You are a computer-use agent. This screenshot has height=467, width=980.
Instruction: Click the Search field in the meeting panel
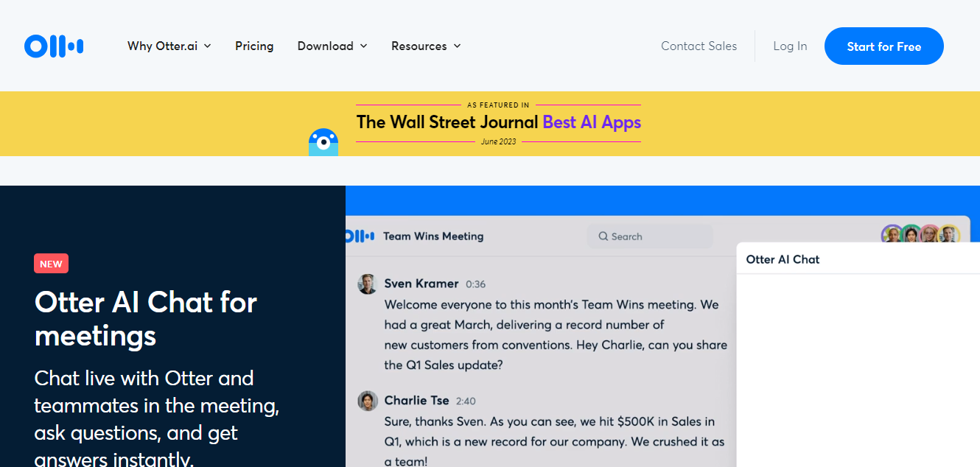point(650,236)
